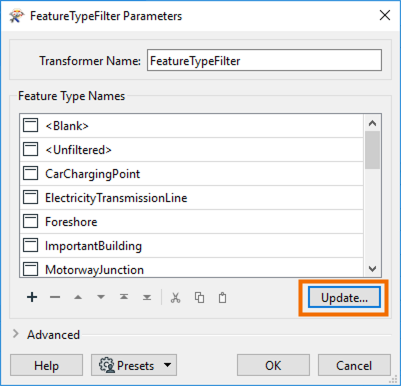Open the Presets dropdown menu
This screenshot has width=401, height=386.
(x=134, y=365)
